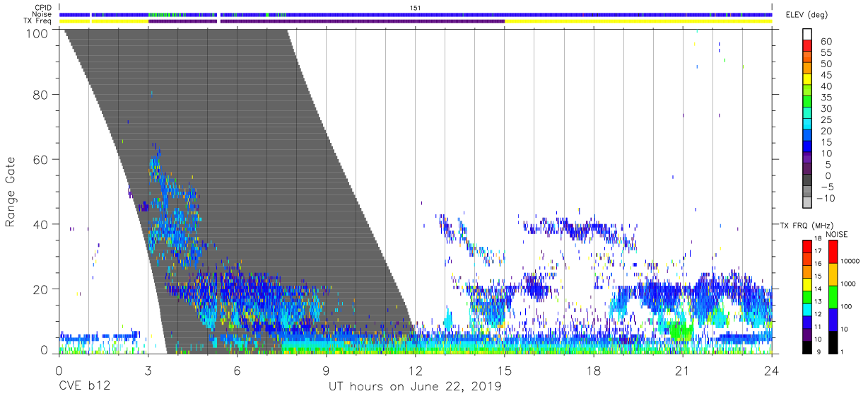Click the 80 label on Range Gate axis
Screen dimensions: 868x401
pyautogui.click(x=41, y=94)
